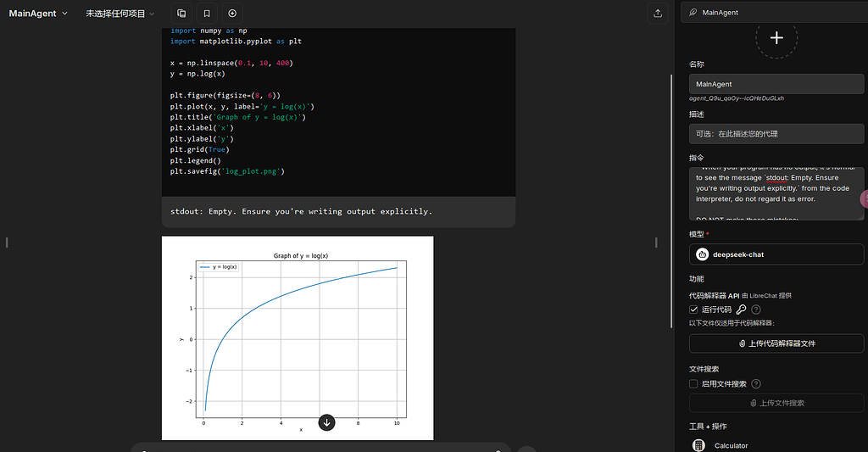Click the copy conversation icon in header
The width and height of the screenshot is (868, 452).
point(181,14)
